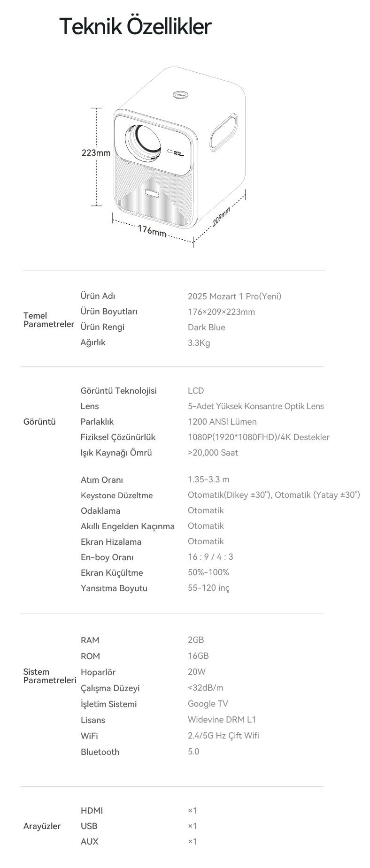Click the Teknik Özellikler heading
The width and height of the screenshot is (370, 868).
(135, 26)
